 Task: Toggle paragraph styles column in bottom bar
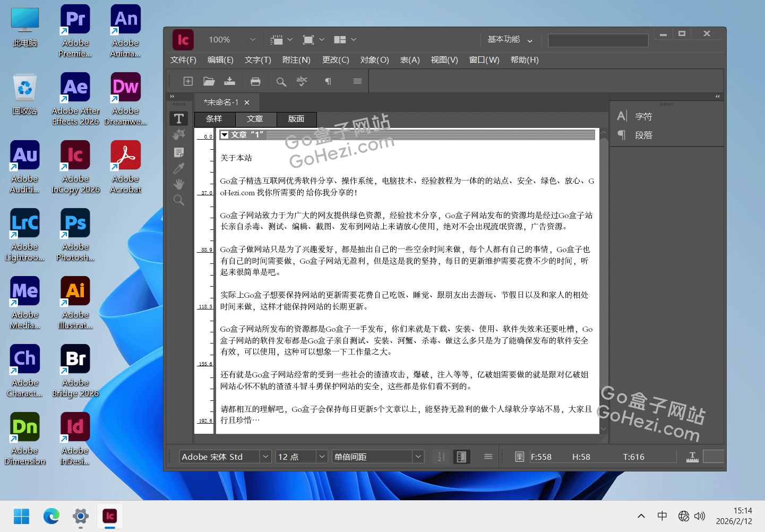(461, 457)
